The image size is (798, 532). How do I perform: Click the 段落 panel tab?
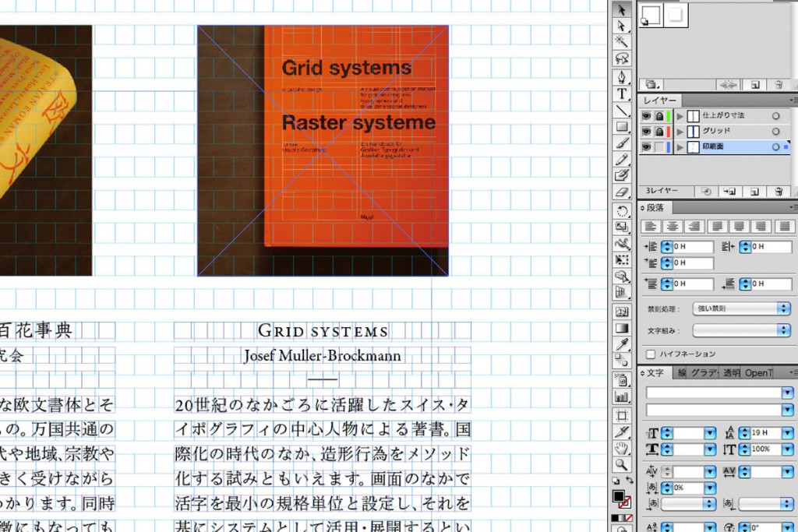click(x=655, y=207)
